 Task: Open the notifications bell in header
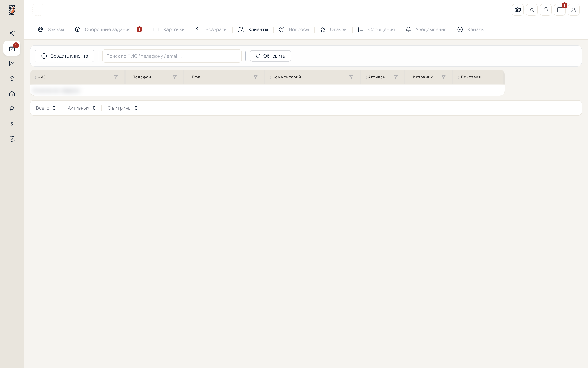click(x=546, y=10)
